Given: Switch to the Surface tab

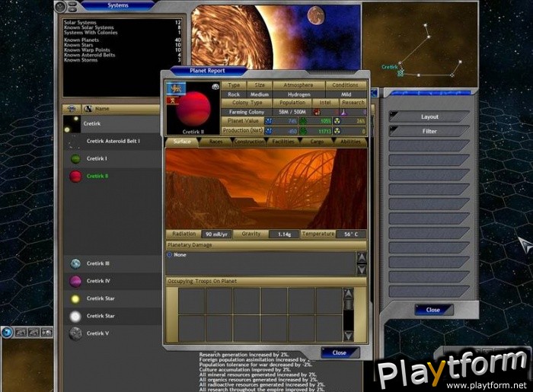Looking at the screenshot, I should point(182,142).
